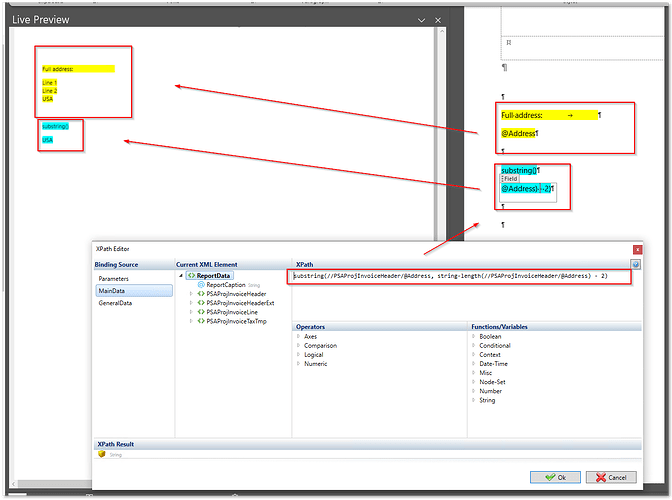The width and height of the screenshot is (672, 500).
Task: Expand Conditional functions group
Action: pyautogui.click(x=474, y=345)
